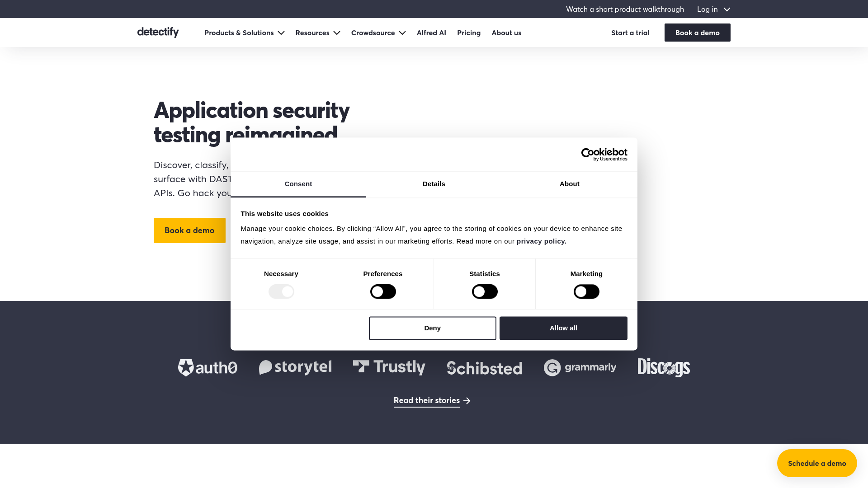Click the Storytel logo
This screenshot has width=868, height=488.
[295, 368]
